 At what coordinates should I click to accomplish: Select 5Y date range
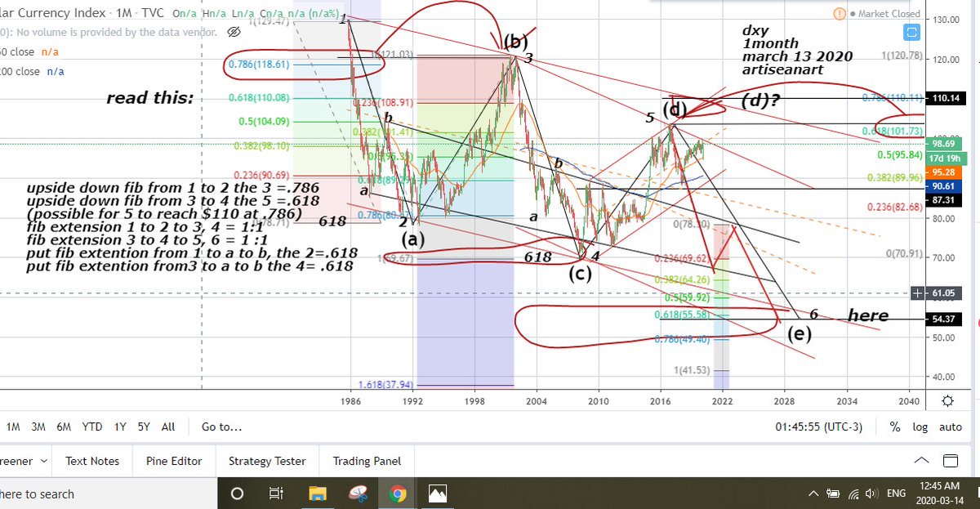point(144,426)
